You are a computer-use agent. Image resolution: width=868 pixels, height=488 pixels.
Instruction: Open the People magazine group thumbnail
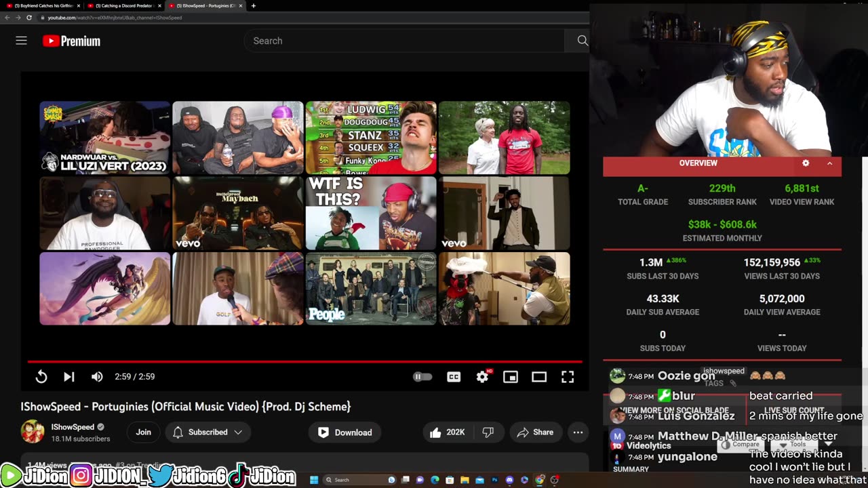pyautogui.click(x=370, y=289)
